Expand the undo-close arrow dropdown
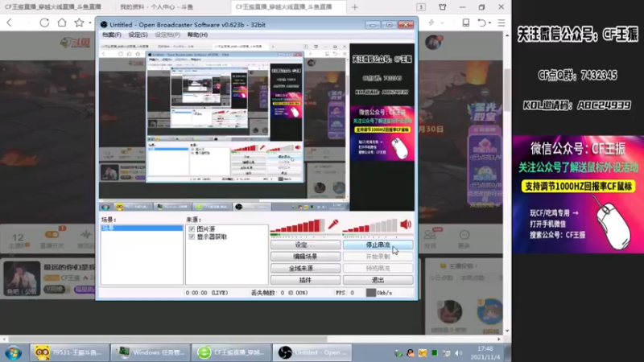Screen dimensions: 644x362 (x=489, y=23)
